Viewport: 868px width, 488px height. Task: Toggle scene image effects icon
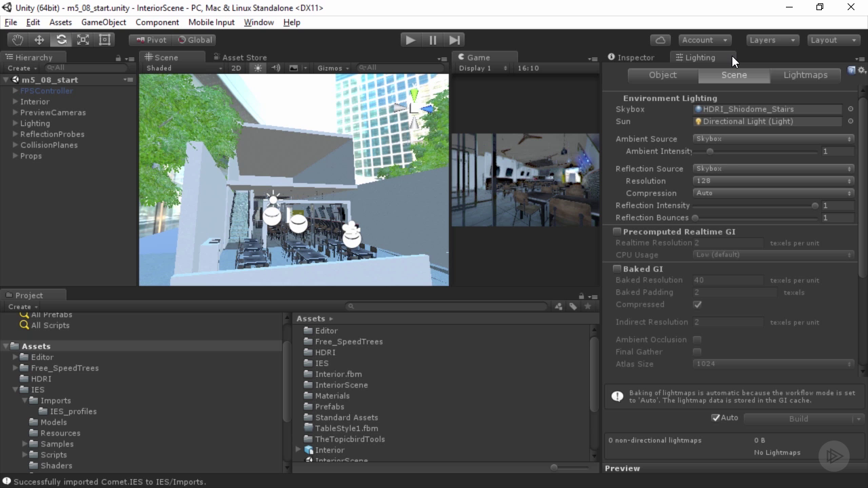click(x=294, y=68)
